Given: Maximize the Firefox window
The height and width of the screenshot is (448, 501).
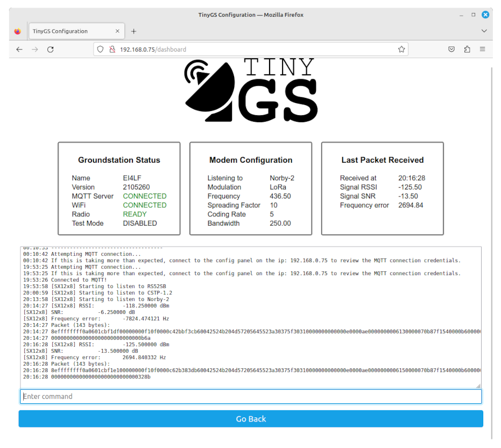Looking at the screenshot, I should 473,15.
